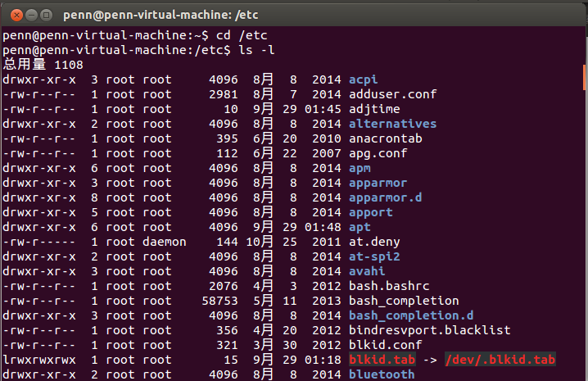
Task: Click the 01:18 time in blkid.tab row
Action: pos(323,360)
